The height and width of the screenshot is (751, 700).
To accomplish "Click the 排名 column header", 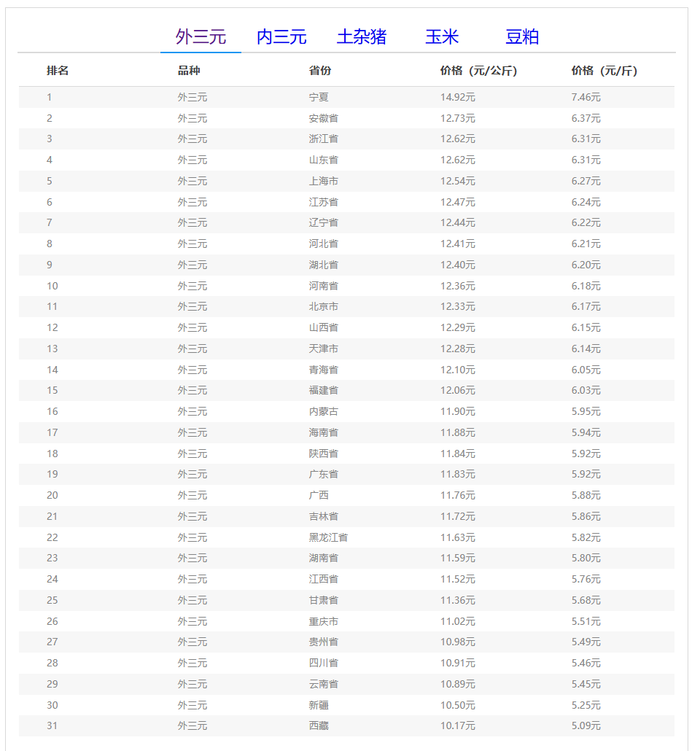I will (x=58, y=71).
